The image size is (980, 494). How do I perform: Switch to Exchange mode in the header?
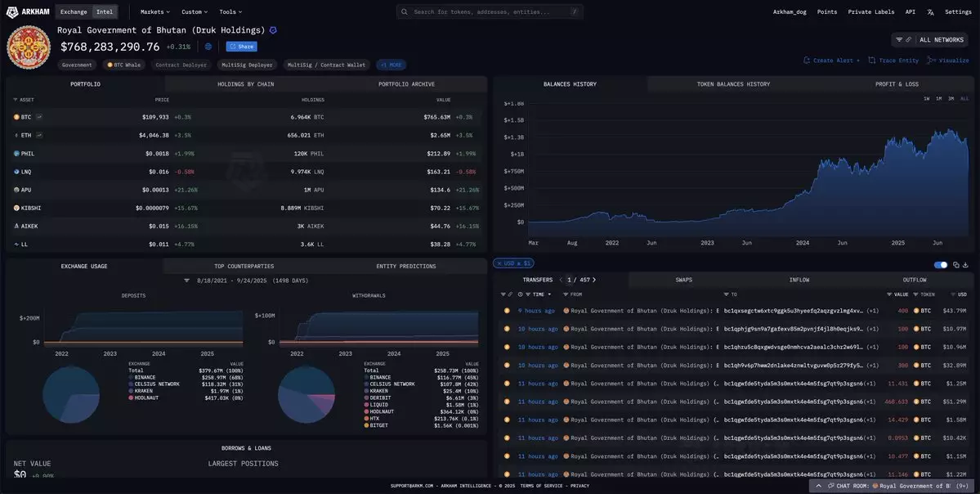(74, 12)
